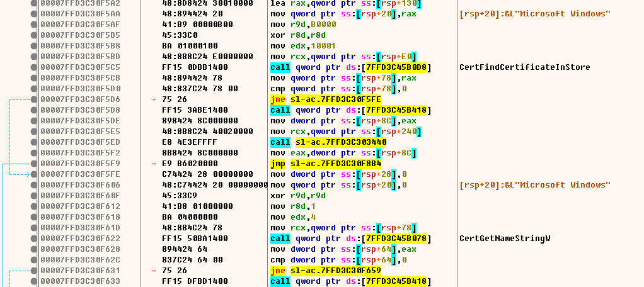Screen dimensions: 644x287
Task: Click opcode bytes "E9 B6020000"
Action: tap(189, 164)
